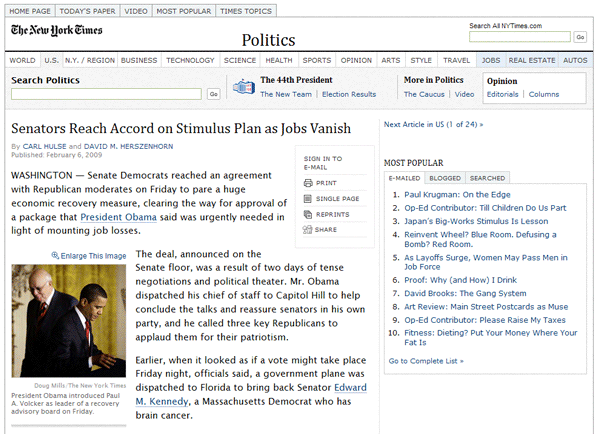The height and width of the screenshot is (434, 600).
Task: Click author Carl Hulse link
Action: click(x=44, y=146)
